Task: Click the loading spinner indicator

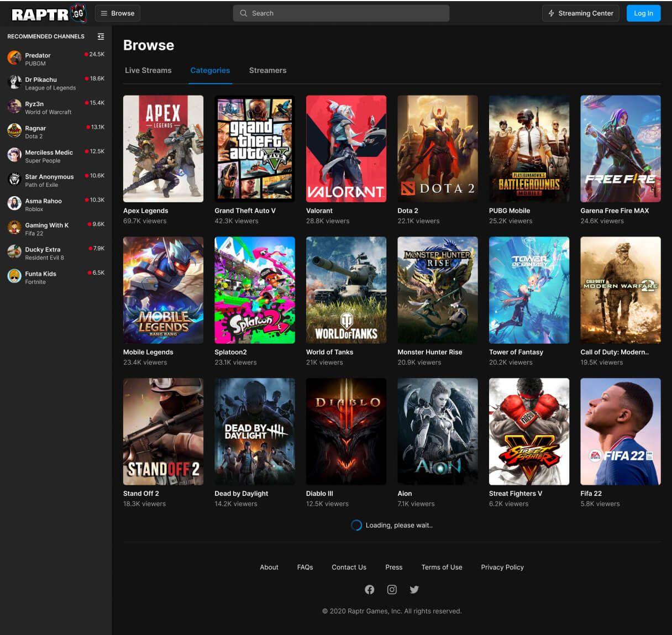Action: pyautogui.click(x=356, y=525)
